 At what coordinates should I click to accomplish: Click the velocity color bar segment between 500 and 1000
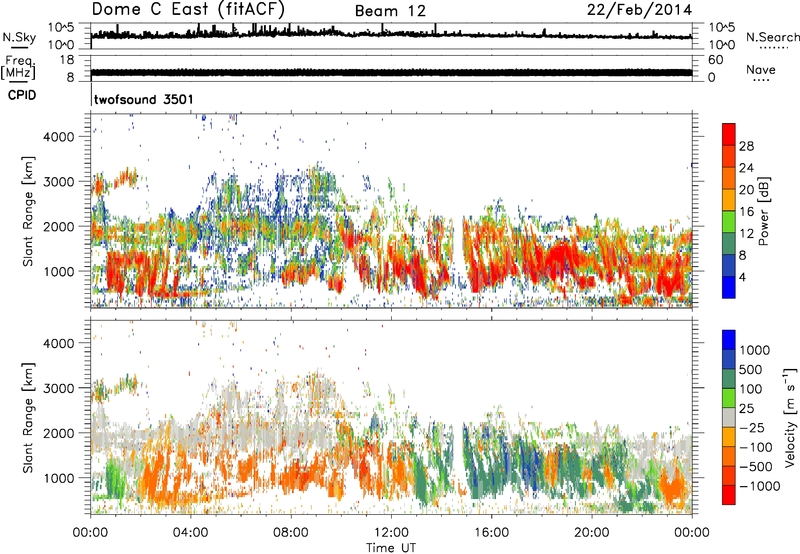click(729, 360)
